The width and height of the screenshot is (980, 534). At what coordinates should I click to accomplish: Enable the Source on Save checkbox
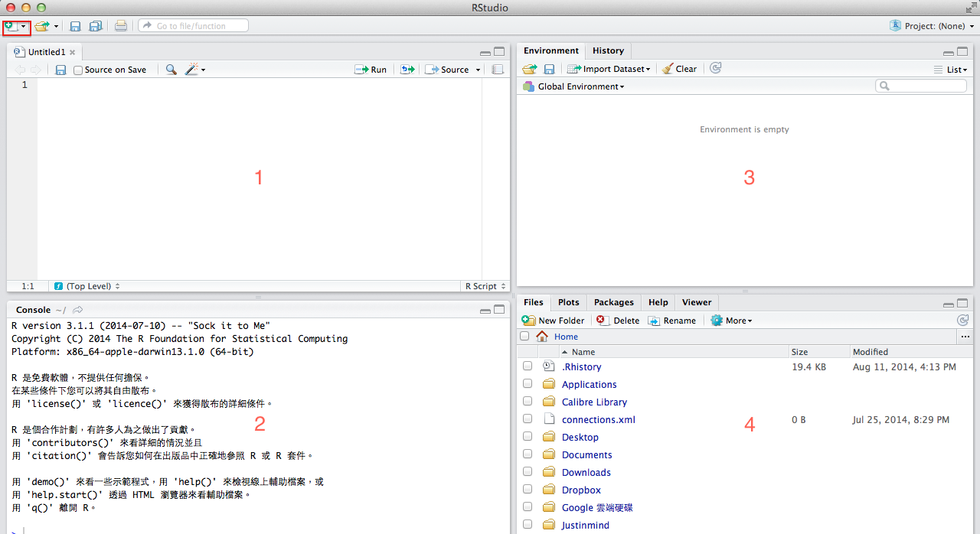tap(78, 70)
